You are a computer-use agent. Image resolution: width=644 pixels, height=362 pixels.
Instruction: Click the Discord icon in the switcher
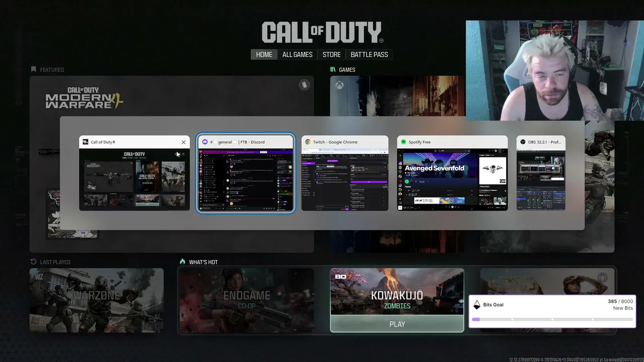205,142
